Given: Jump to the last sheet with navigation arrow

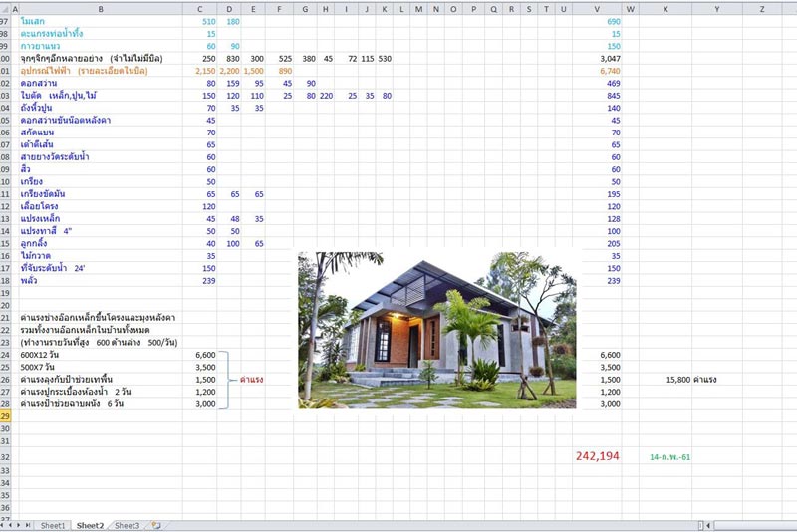Looking at the screenshot, I should pos(28,525).
